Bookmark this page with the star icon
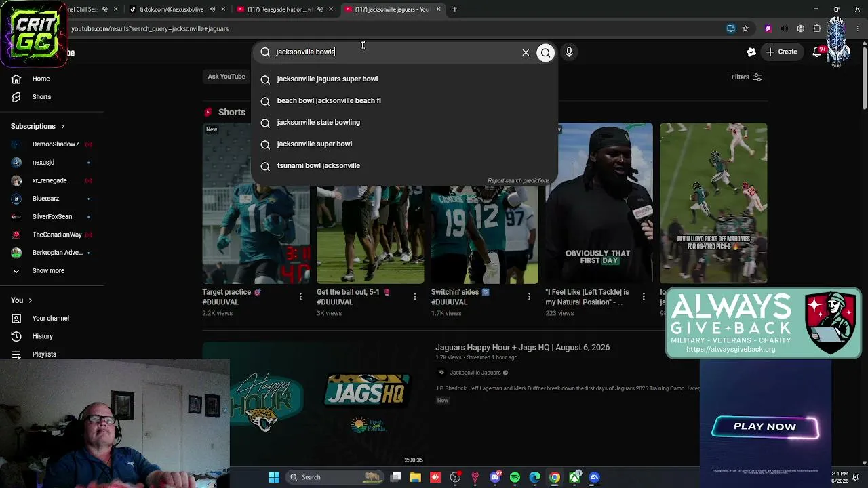 (745, 28)
